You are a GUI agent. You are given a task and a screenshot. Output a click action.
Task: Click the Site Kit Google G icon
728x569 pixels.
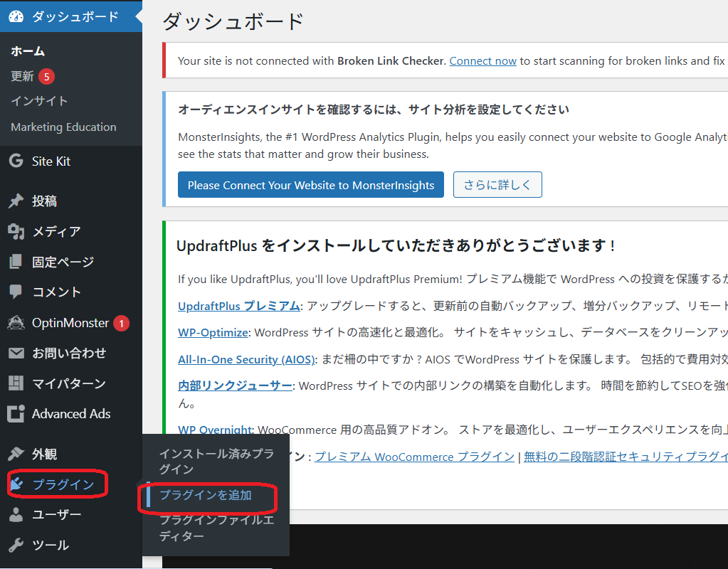pos(16,161)
